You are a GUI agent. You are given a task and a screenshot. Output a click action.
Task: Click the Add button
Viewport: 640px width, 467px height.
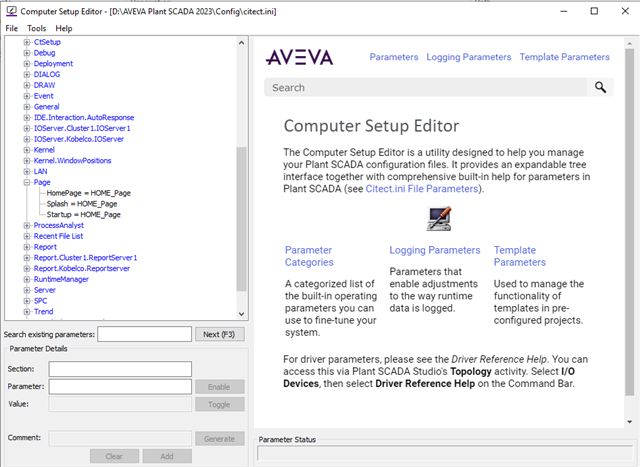(x=167, y=456)
